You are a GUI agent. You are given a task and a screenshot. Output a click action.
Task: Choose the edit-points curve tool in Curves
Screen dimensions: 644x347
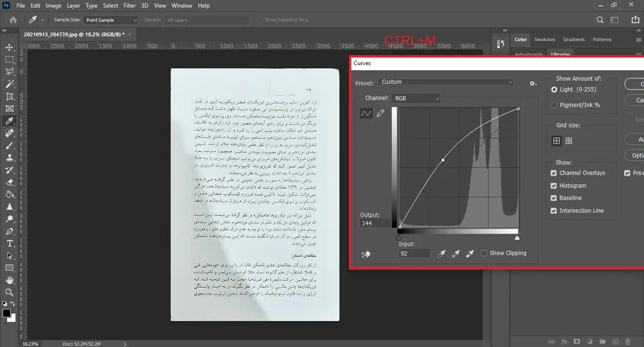(x=366, y=113)
